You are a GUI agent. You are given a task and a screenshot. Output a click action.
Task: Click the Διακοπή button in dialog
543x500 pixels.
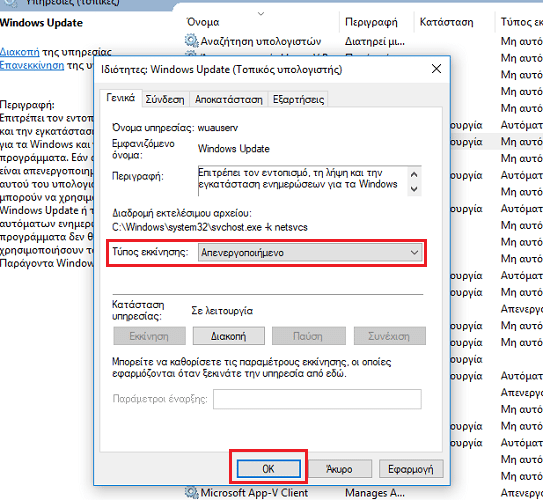229,336
